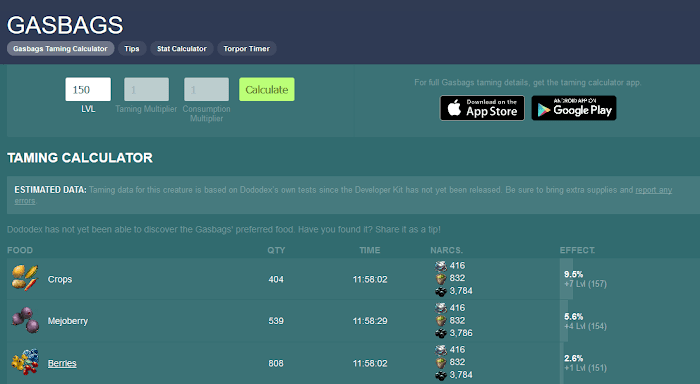
Task: Click the bio toxin icon beside 832 in Mejoberry row
Action: coord(441,321)
